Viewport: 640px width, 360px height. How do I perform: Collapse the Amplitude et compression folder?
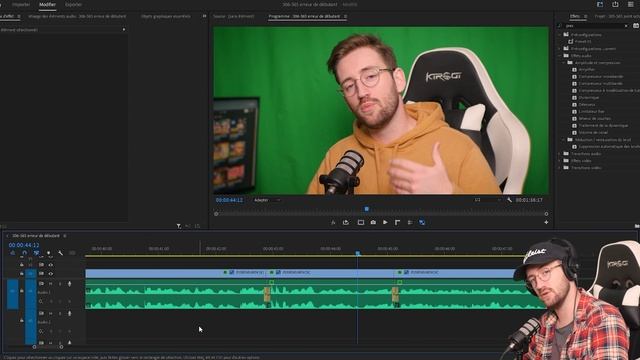[x=564, y=62]
